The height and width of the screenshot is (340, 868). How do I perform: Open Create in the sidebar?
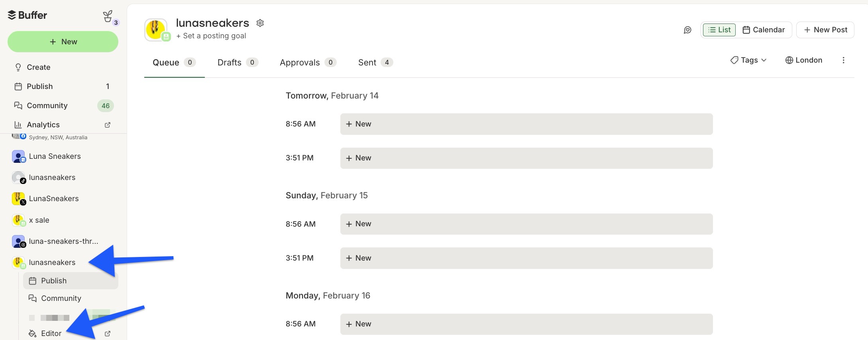point(38,67)
